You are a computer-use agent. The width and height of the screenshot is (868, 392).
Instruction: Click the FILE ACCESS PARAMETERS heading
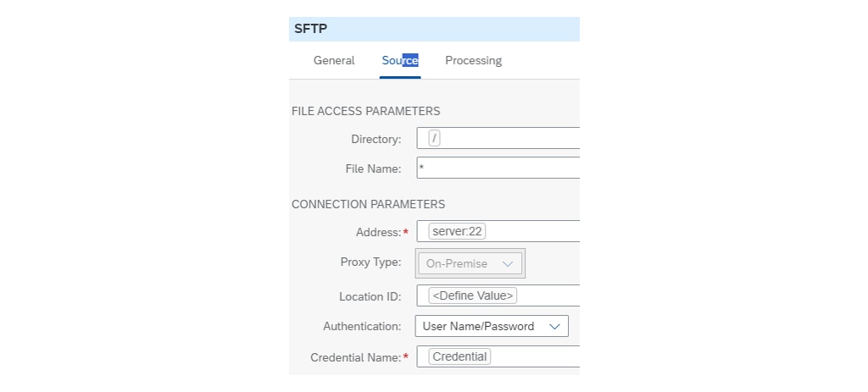(x=365, y=111)
